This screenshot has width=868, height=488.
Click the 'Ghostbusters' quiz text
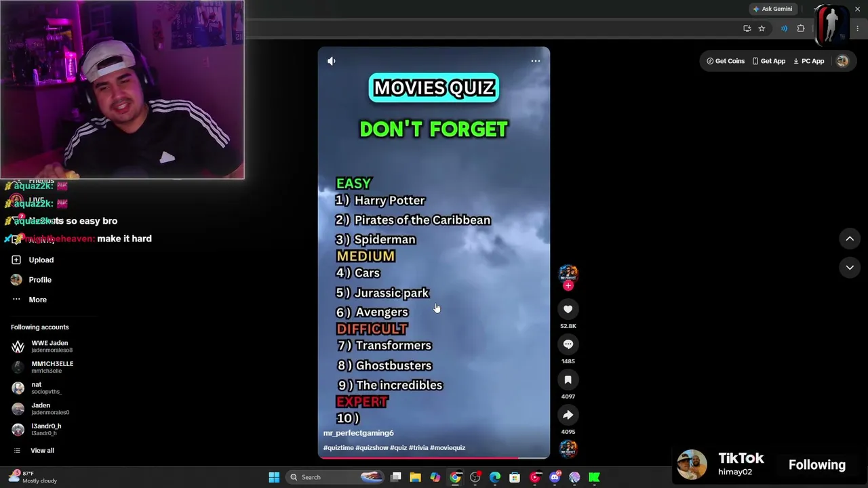(394, 365)
